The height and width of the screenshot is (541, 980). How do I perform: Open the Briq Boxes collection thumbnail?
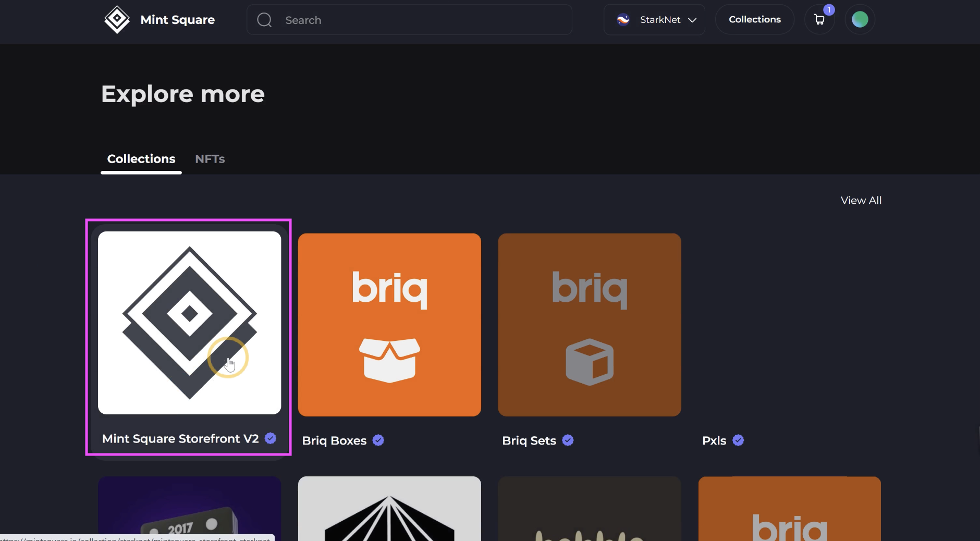click(389, 325)
